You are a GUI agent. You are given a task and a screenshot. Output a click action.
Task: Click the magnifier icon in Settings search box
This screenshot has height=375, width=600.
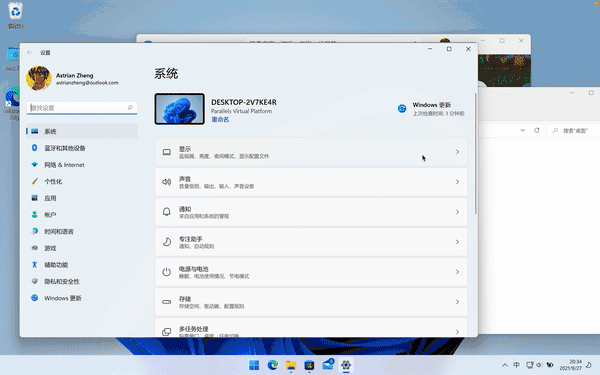pos(130,108)
